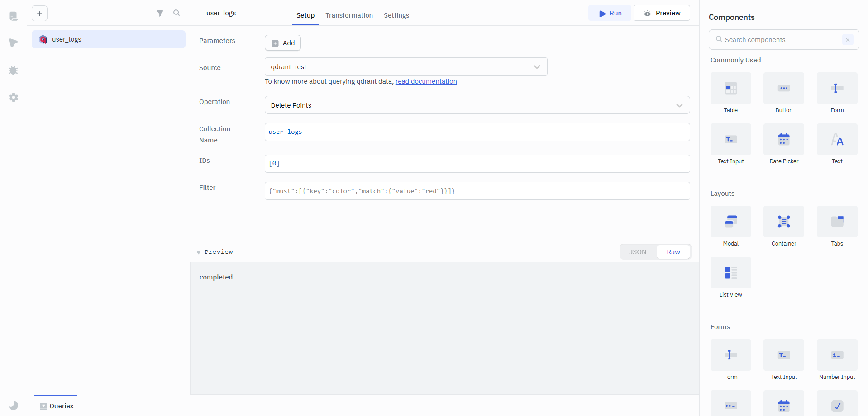Image resolution: width=868 pixels, height=416 pixels.
Task: Pick the Modal layout component
Action: [x=730, y=222]
